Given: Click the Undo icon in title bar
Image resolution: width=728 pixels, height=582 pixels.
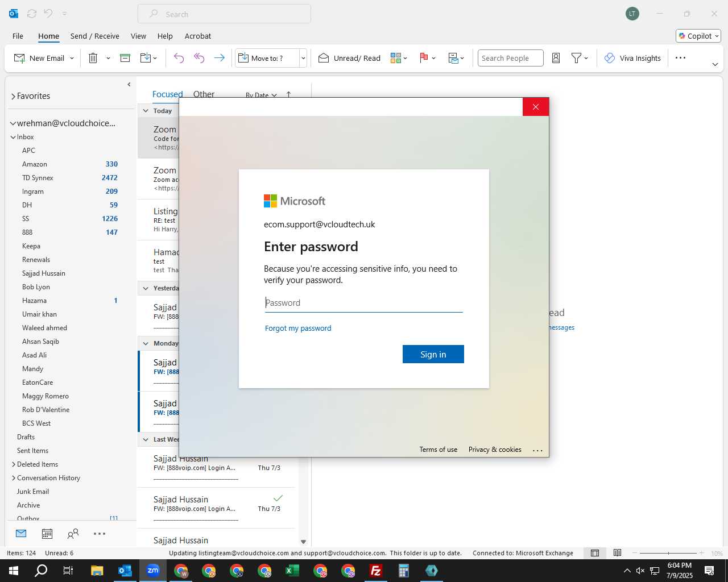Looking at the screenshot, I should (x=48, y=14).
